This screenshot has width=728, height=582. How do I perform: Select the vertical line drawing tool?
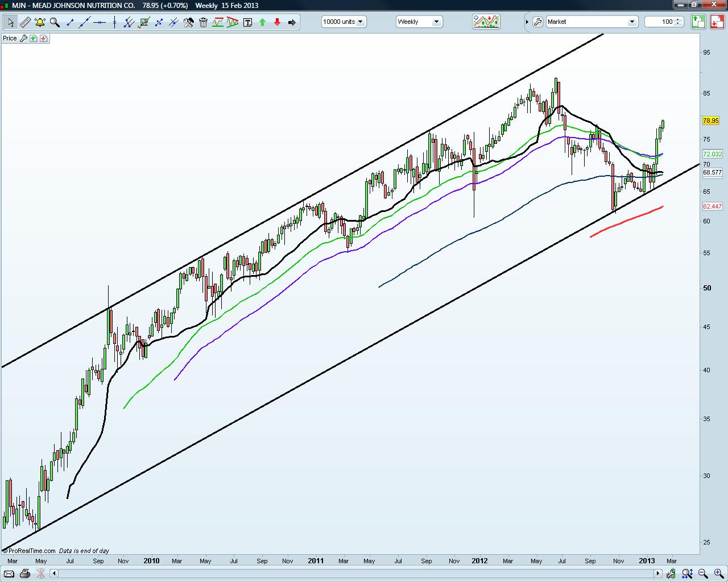point(114,22)
